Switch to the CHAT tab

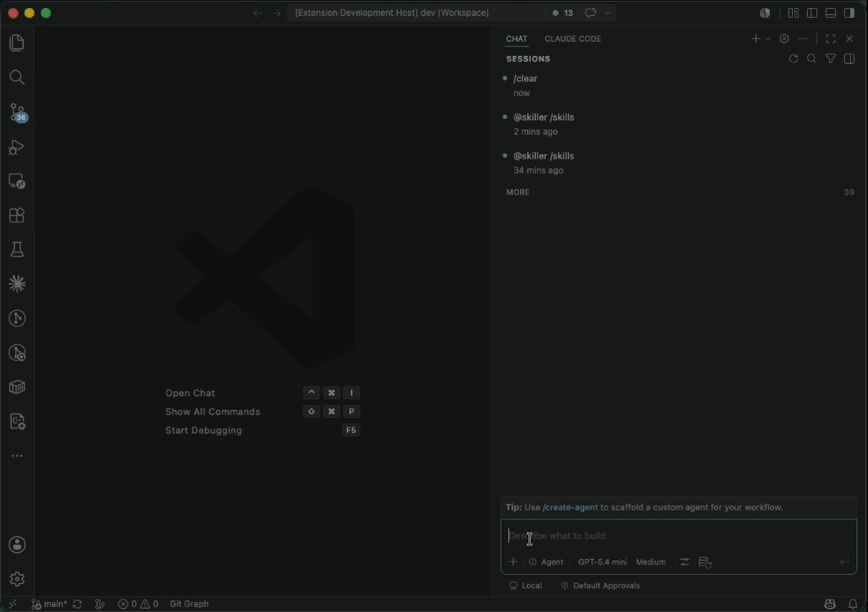(517, 39)
